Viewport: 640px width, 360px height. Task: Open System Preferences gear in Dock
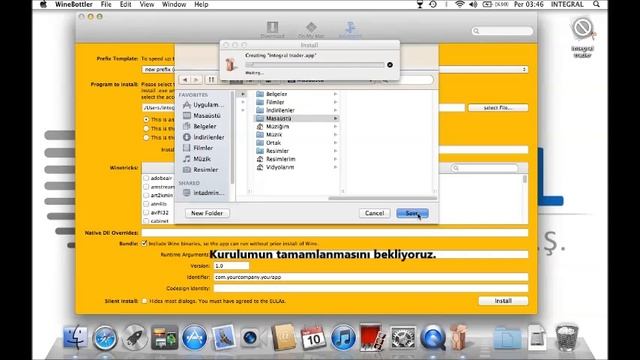(x=403, y=338)
